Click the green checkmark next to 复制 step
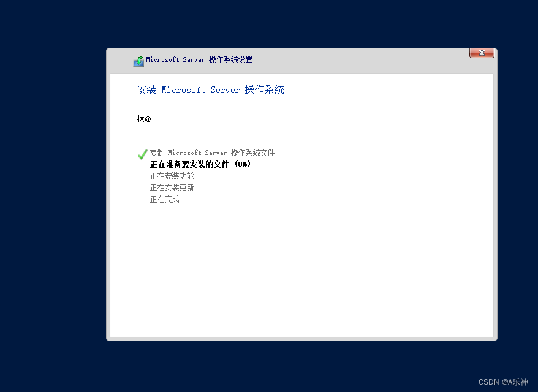 point(142,154)
